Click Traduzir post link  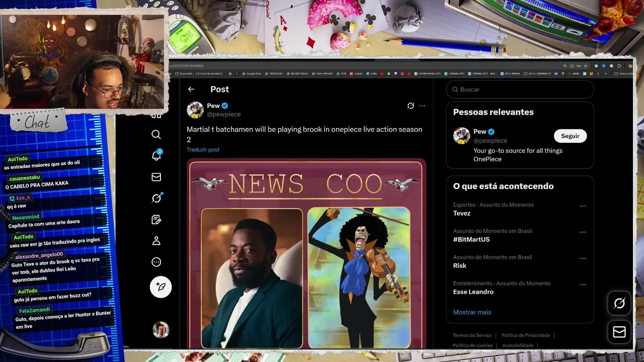(203, 149)
